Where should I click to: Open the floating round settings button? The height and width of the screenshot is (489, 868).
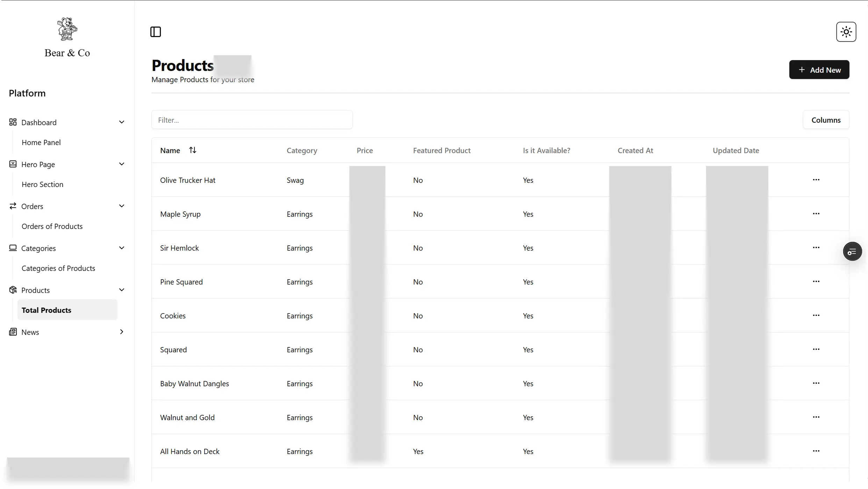tap(852, 251)
